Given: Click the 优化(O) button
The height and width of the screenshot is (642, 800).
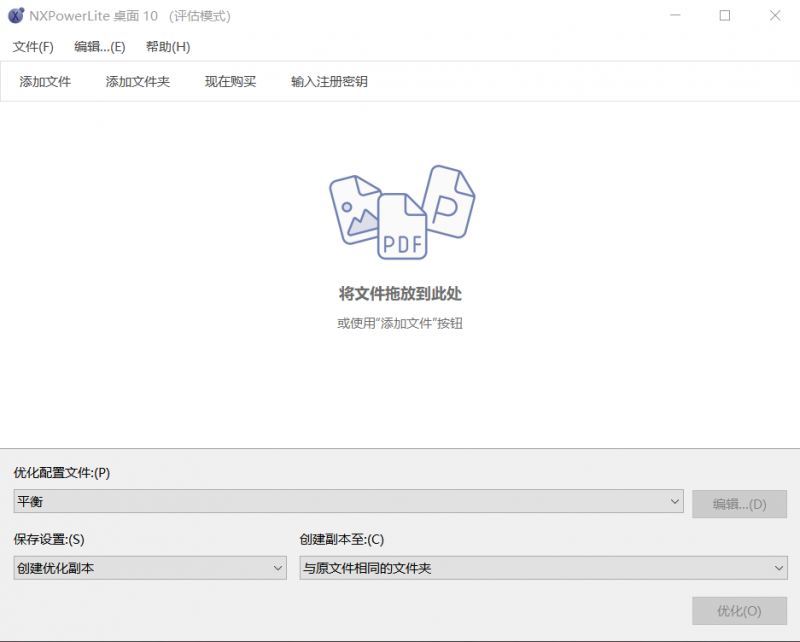Looking at the screenshot, I should pos(740,611).
